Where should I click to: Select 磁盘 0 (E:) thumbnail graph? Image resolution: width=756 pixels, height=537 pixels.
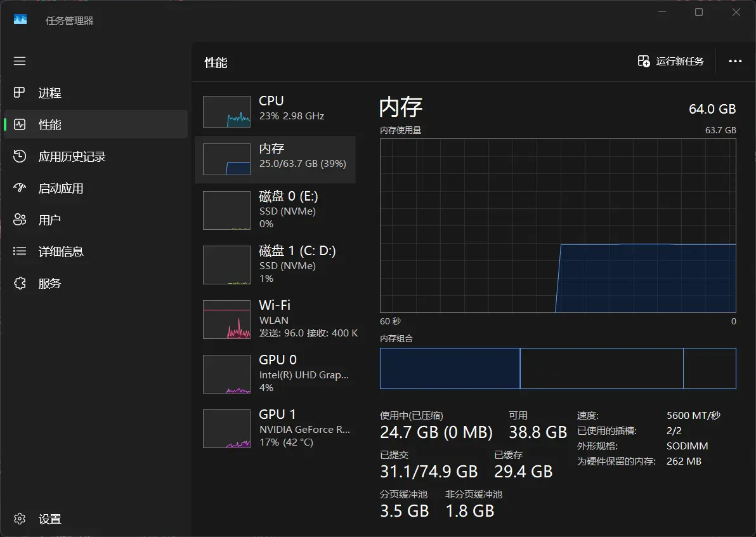(x=226, y=210)
